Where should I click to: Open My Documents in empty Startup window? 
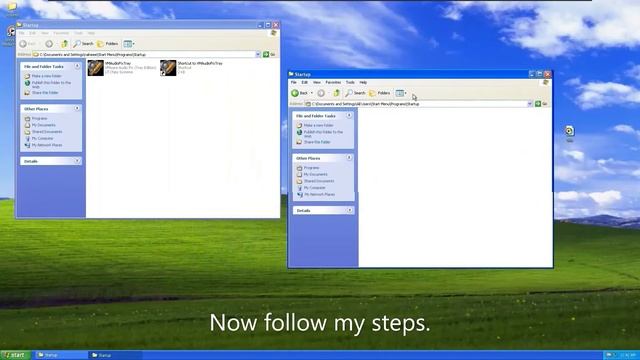[312, 174]
